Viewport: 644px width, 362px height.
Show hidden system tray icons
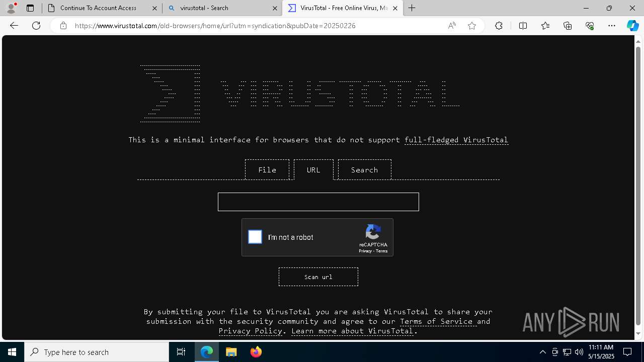[542, 352]
